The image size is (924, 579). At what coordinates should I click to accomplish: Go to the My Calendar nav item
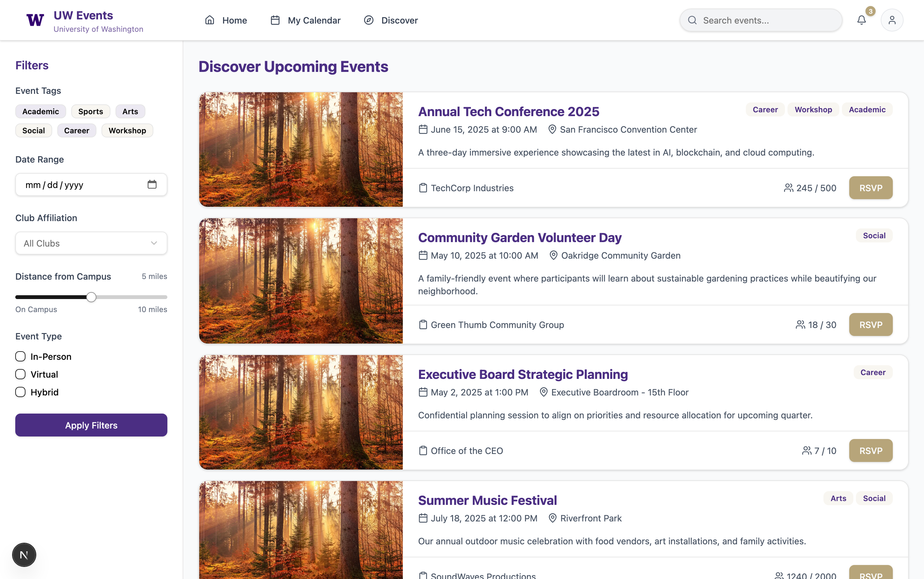point(305,20)
